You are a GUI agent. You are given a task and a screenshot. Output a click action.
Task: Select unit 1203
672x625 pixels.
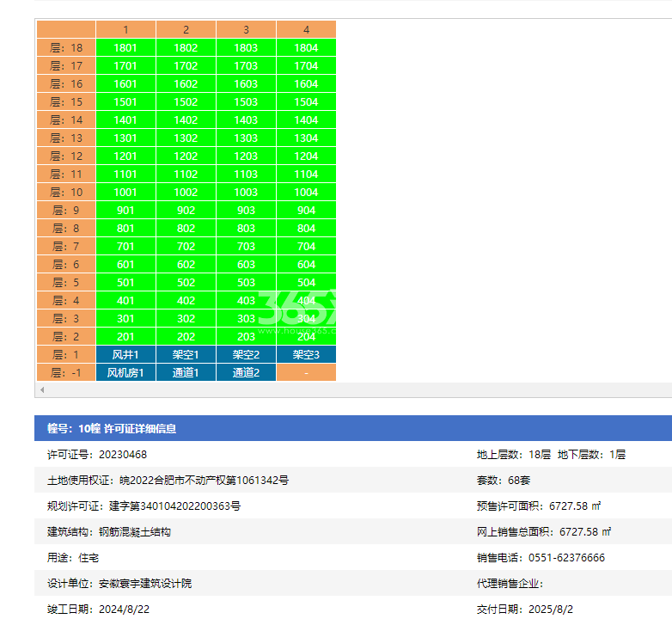[246, 156]
